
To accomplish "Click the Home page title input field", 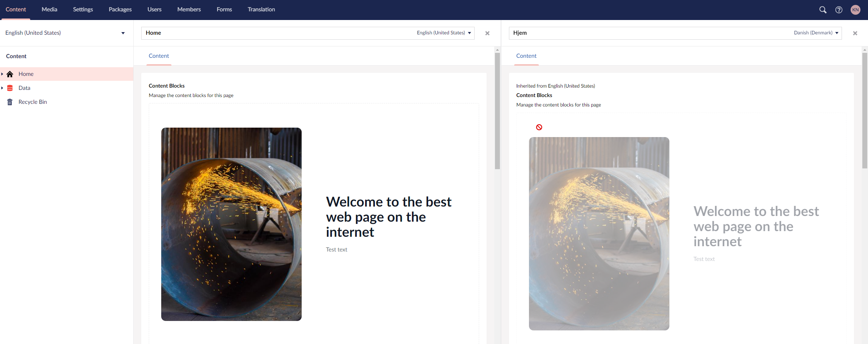I will coord(264,33).
